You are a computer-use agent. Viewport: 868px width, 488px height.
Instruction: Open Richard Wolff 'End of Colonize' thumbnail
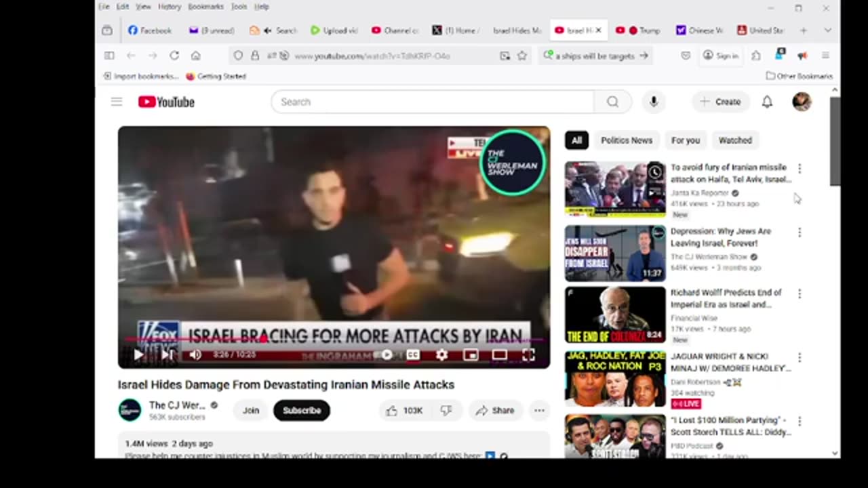pyautogui.click(x=615, y=315)
